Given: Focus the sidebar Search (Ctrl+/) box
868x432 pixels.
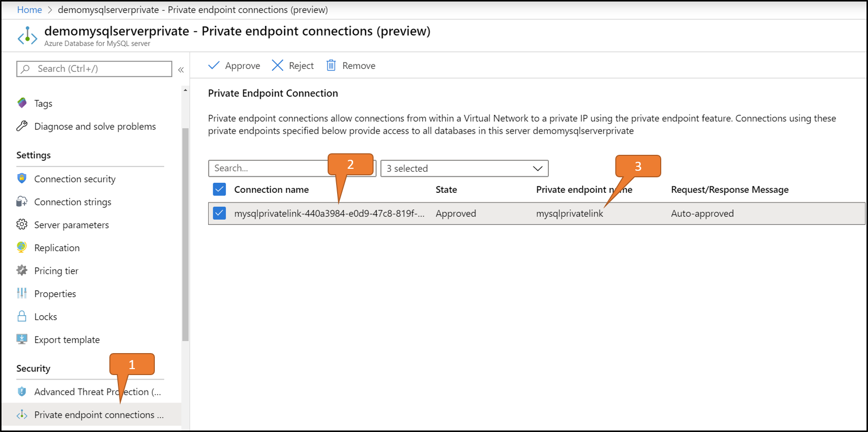Looking at the screenshot, I should pyautogui.click(x=94, y=69).
